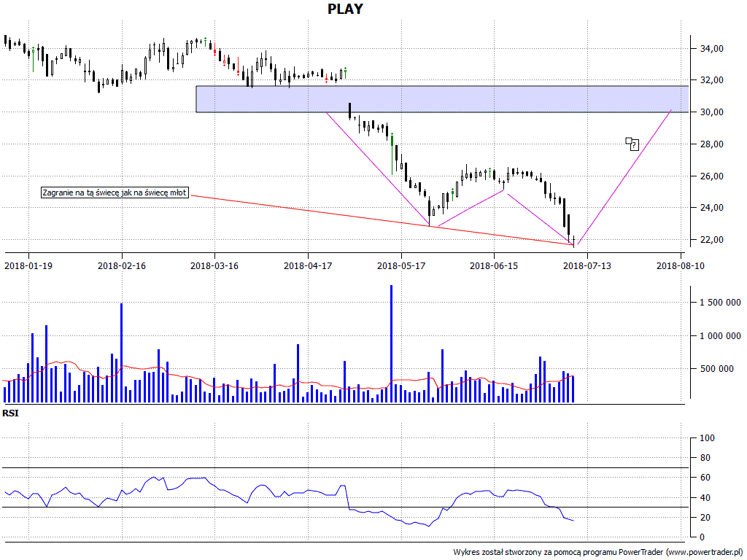Click the 26,00 price axis label
The height and width of the screenshot is (560, 747).
(711, 176)
